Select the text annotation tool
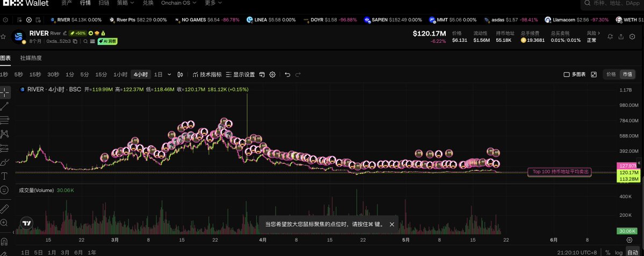 (4, 176)
